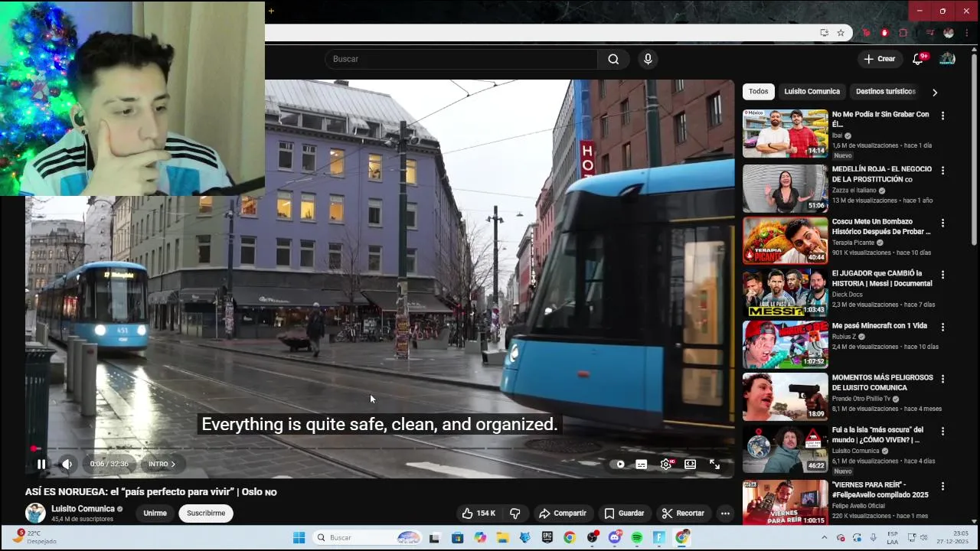Options menu for MOMENTOS MÁS PELIGROSOS
The image size is (980, 551).
(x=942, y=379)
